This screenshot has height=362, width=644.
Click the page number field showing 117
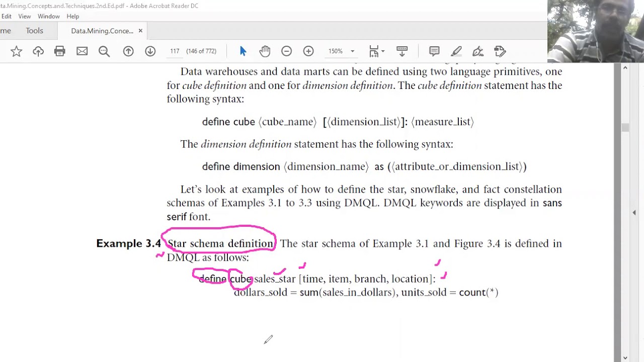click(x=175, y=51)
